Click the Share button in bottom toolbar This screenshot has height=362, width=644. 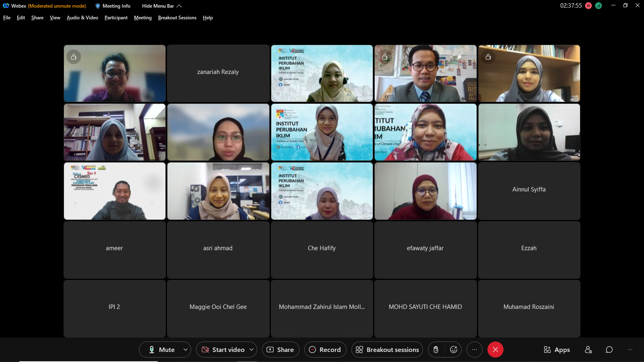point(281,350)
